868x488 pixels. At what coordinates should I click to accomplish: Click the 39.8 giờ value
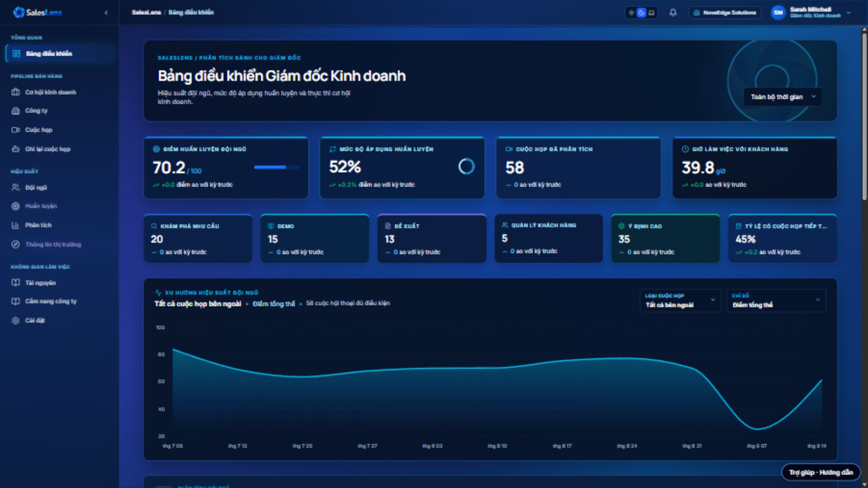[698, 168]
